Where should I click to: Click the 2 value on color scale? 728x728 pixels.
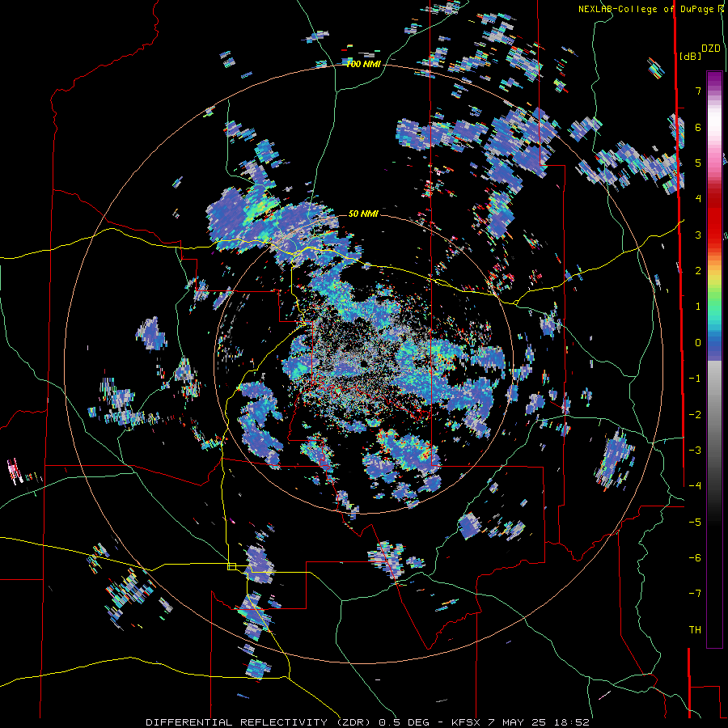point(698,271)
